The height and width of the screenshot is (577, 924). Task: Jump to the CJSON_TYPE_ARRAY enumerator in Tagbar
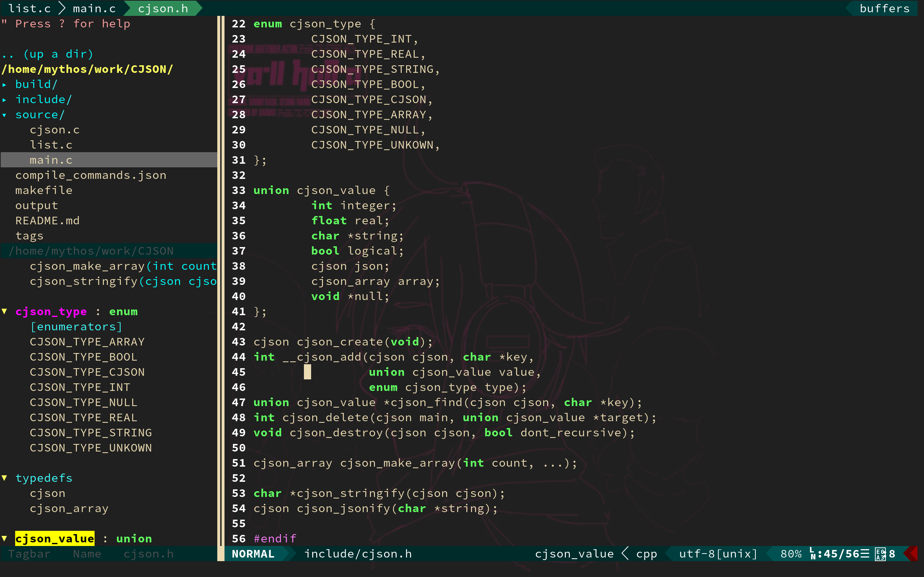(x=87, y=342)
